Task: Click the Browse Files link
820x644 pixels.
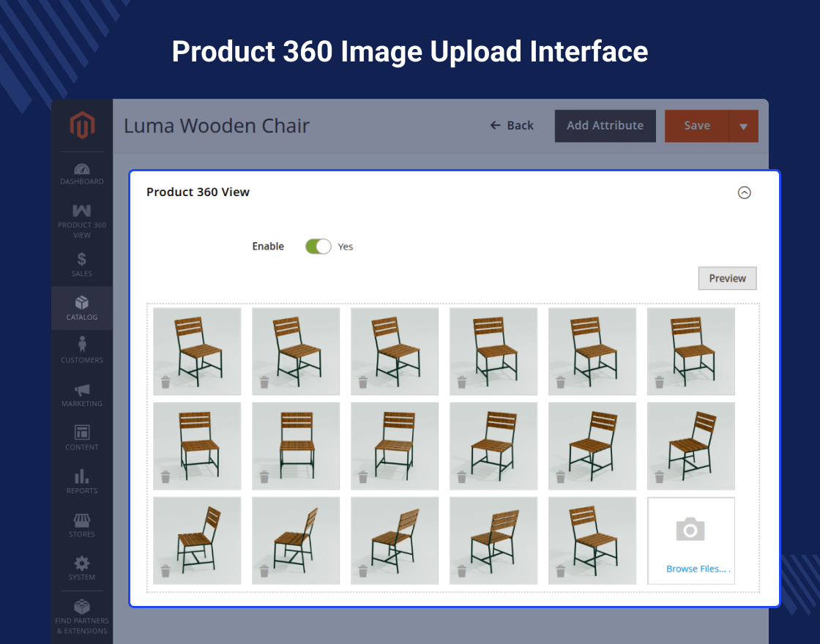Action: pyautogui.click(x=696, y=569)
